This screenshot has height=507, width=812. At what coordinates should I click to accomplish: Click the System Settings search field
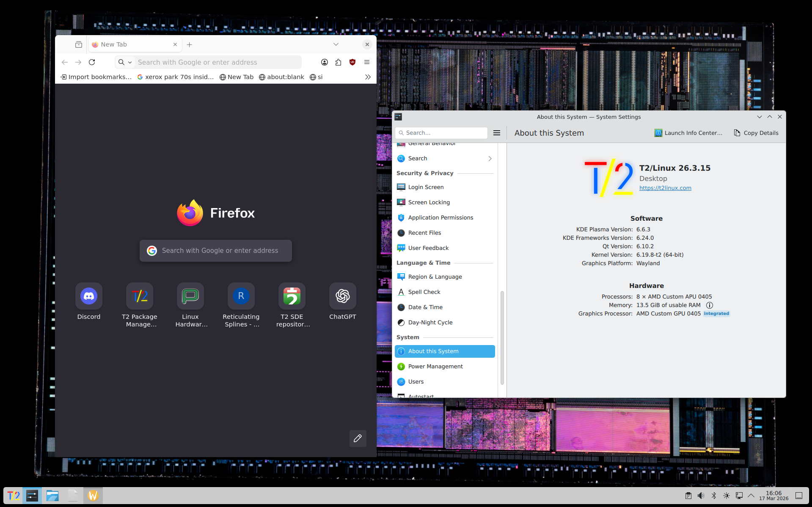pos(441,133)
